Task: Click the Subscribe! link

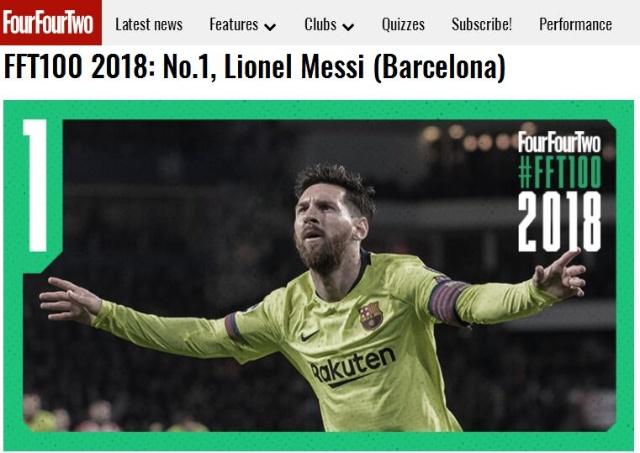Action: click(482, 24)
